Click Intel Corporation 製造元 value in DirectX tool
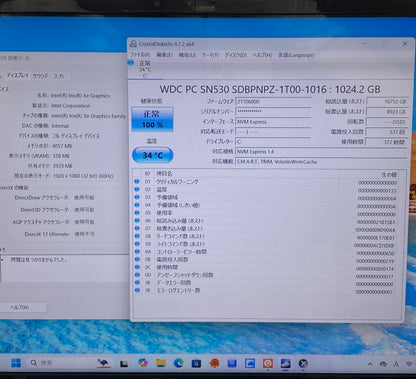416x379 pixels. tap(70, 106)
